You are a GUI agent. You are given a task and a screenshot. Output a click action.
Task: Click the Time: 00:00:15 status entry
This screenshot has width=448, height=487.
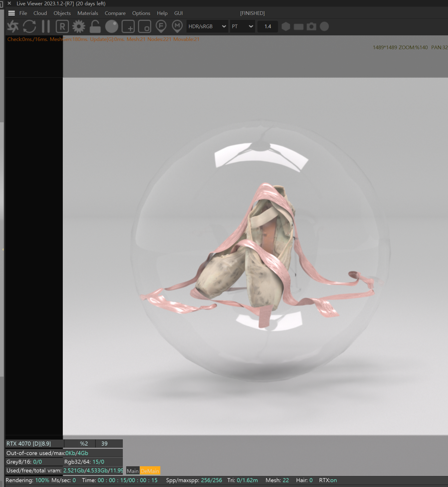click(120, 480)
